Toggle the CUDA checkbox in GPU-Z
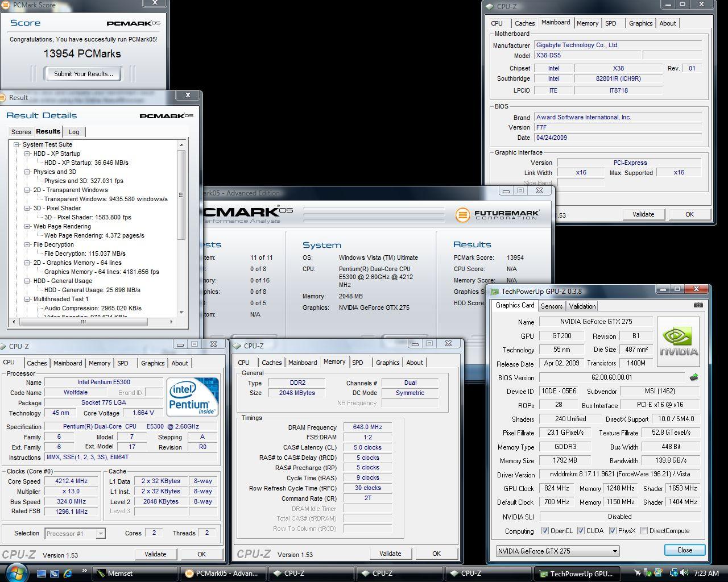The image size is (728, 582). point(581,531)
